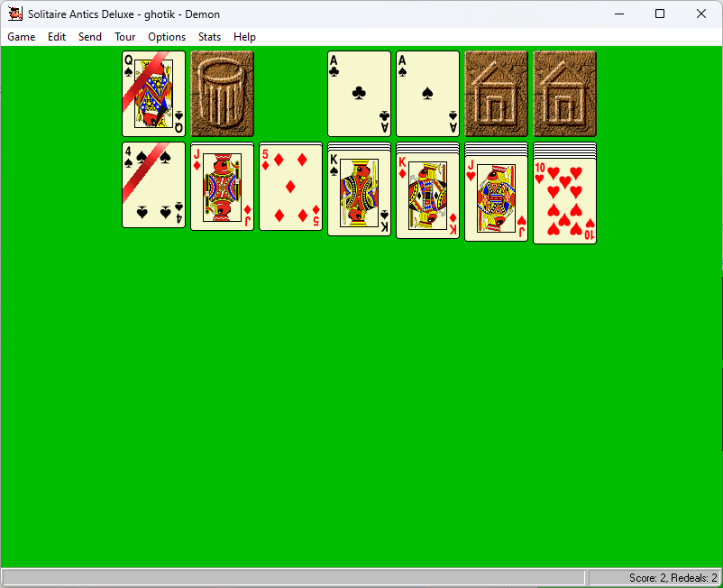Open the Game menu
723x588 pixels.
(x=22, y=37)
